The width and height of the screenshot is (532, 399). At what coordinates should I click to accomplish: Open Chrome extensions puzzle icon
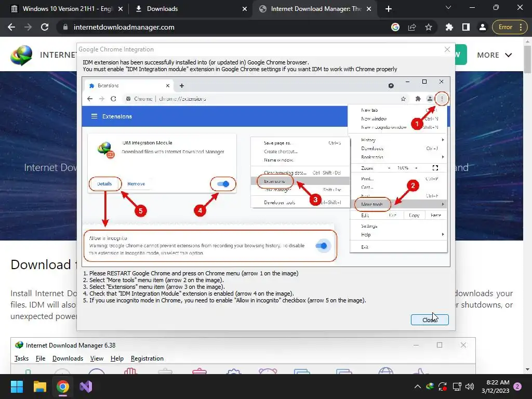pyautogui.click(x=449, y=27)
